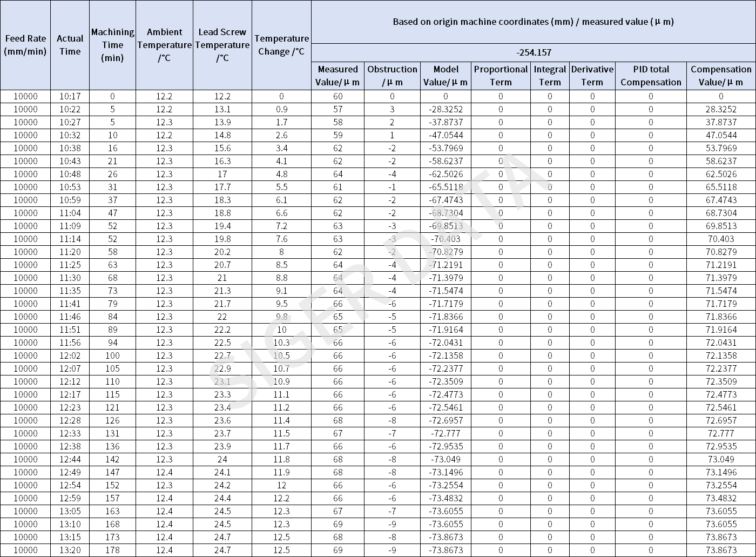
Task: Click temperature change value "0.9"
Action: (x=281, y=109)
